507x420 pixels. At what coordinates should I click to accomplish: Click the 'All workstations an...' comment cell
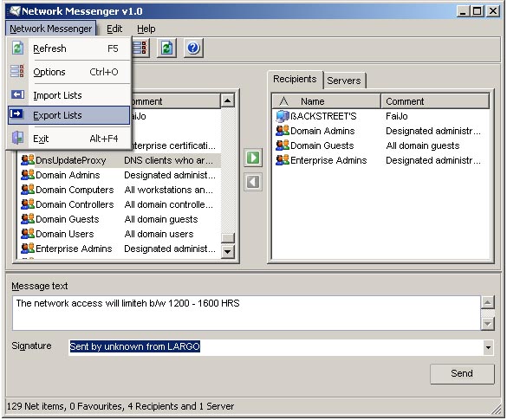(x=168, y=190)
